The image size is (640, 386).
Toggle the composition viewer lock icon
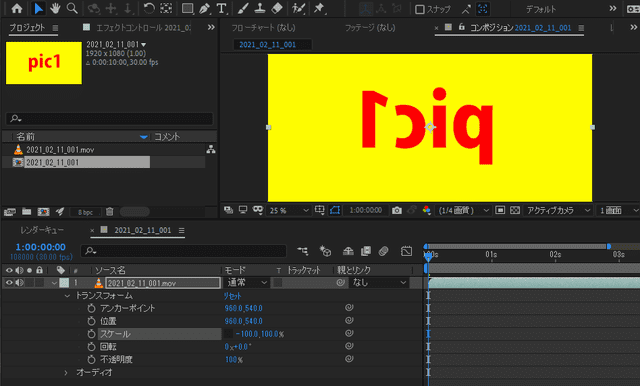click(x=462, y=27)
